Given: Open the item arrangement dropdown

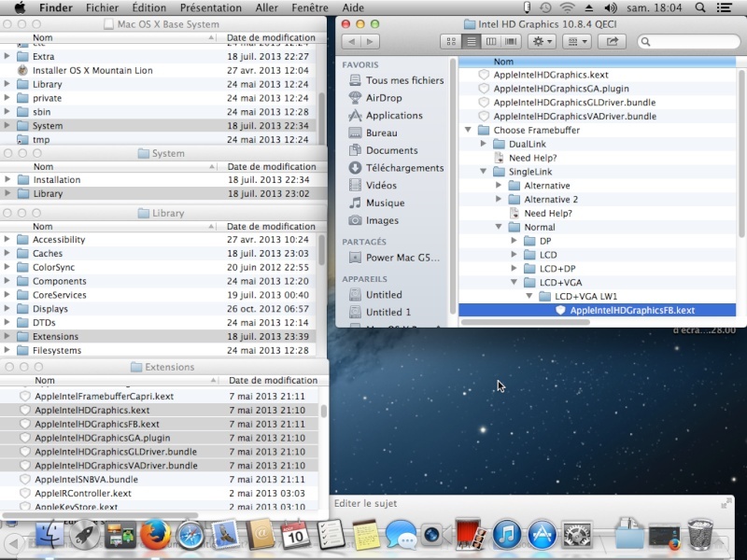Looking at the screenshot, I should 577,41.
